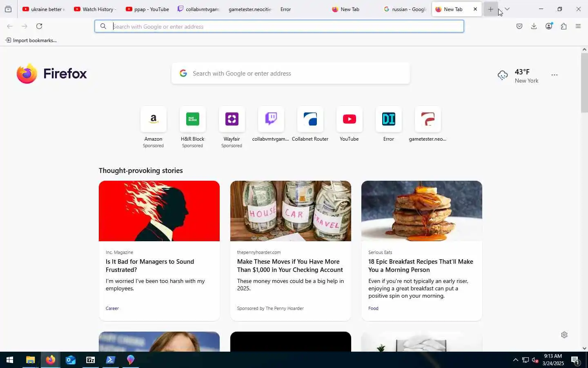The image size is (588, 368).
Task: Open PowerShell from the taskbar
Action: [111, 360]
